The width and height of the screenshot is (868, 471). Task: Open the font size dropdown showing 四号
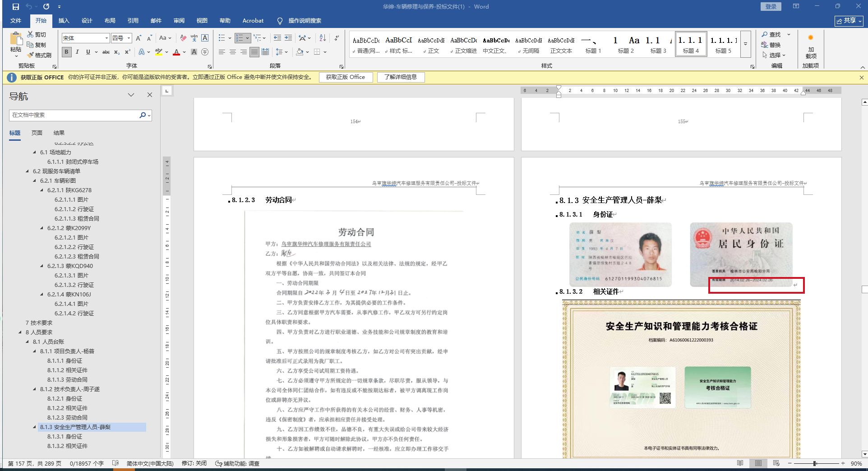coord(129,38)
